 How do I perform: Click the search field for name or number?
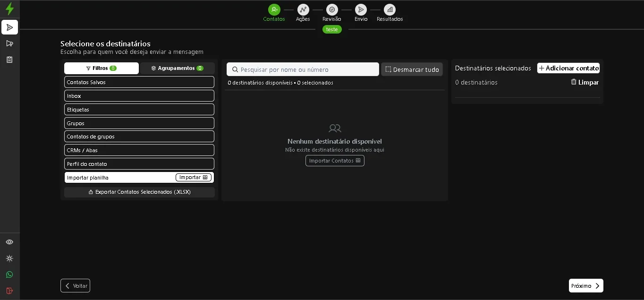point(303,69)
